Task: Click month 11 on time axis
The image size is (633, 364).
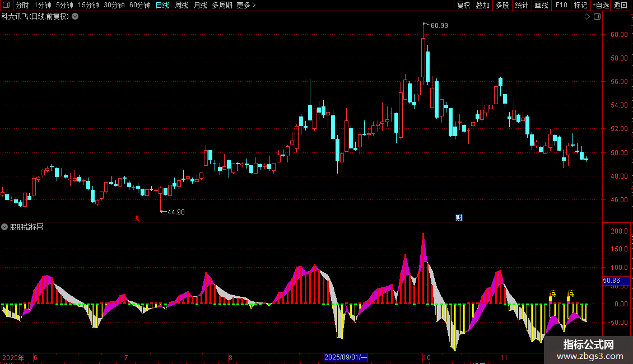Action: [x=504, y=357]
